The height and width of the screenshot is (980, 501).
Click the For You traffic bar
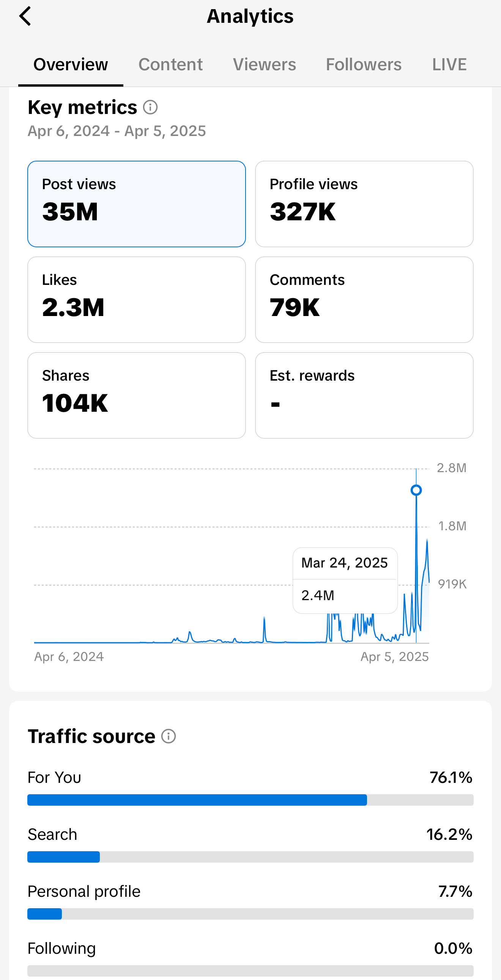coord(250,800)
